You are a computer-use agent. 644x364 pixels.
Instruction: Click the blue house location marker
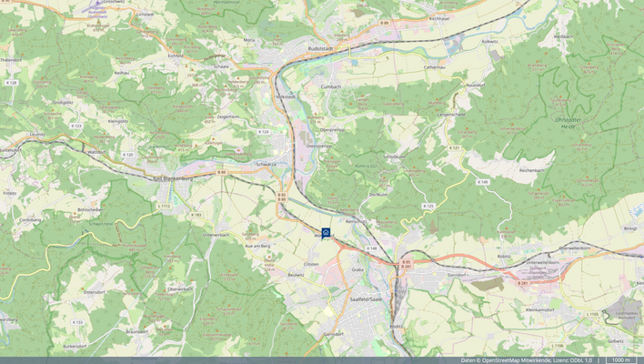(x=326, y=233)
